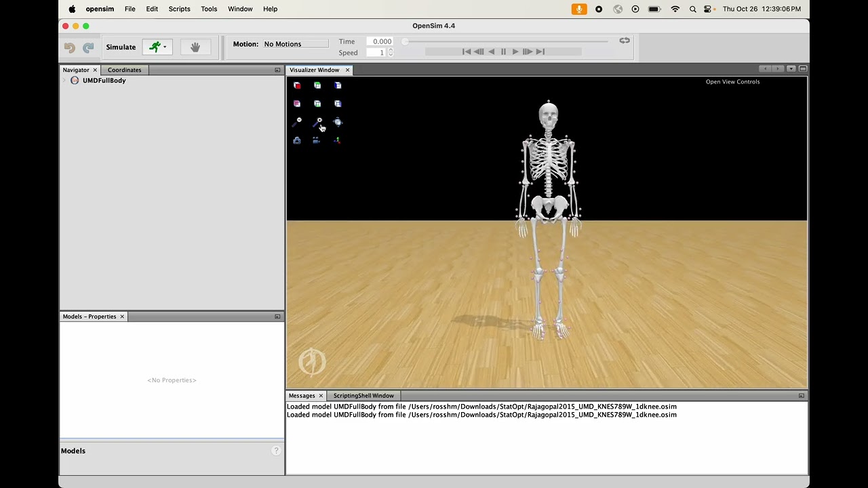
Task: Click the Time value field
Action: [x=380, y=41]
